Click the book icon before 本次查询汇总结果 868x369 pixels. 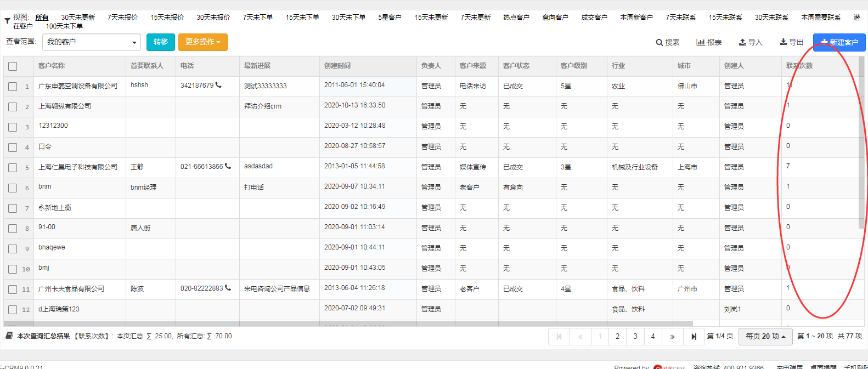point(9,336)
